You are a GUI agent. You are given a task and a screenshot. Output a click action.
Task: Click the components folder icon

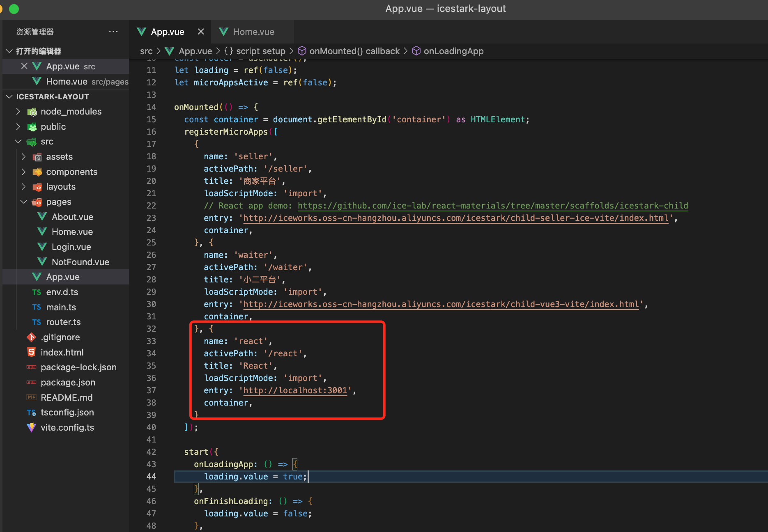click(37, 172)
